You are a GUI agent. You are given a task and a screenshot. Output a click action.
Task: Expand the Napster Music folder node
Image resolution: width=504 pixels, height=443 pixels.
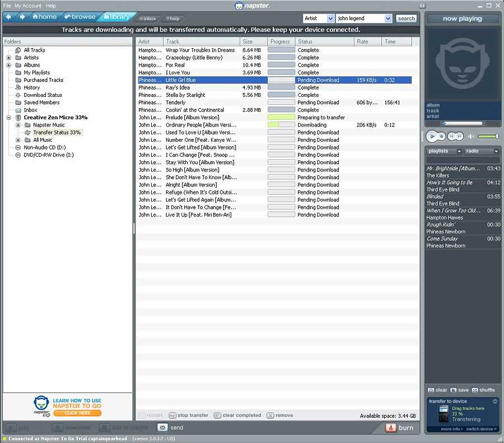(x=18, y=125)
